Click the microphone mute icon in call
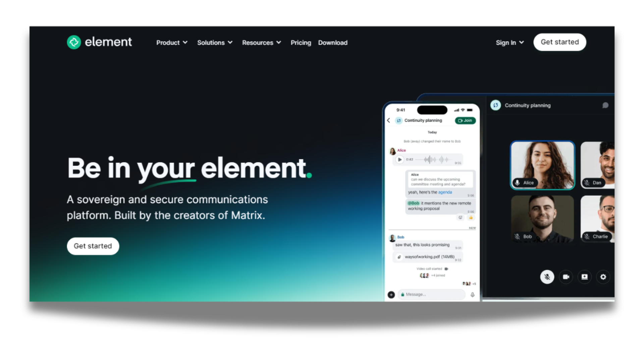 [x=547, y=276]
